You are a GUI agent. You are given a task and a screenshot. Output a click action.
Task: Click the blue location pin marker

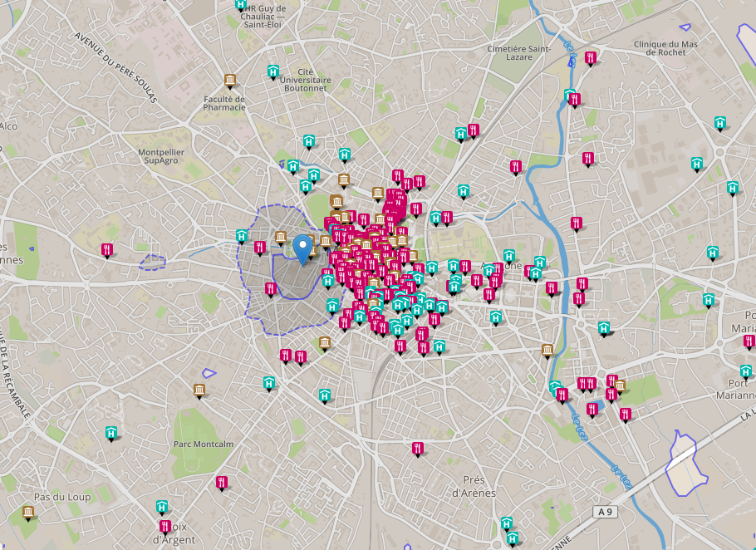[303, 247]
